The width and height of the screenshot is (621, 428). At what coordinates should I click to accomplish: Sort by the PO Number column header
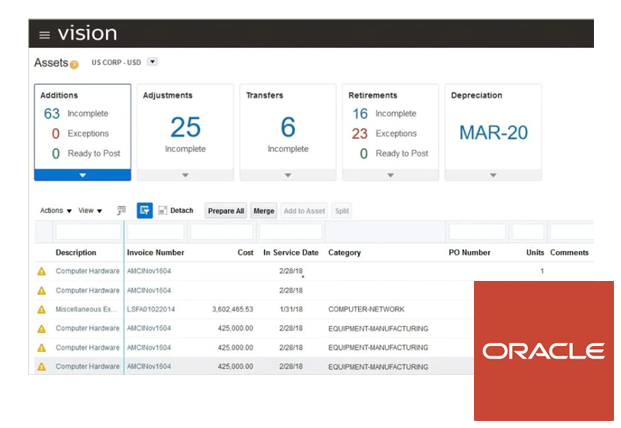(469, 253)
